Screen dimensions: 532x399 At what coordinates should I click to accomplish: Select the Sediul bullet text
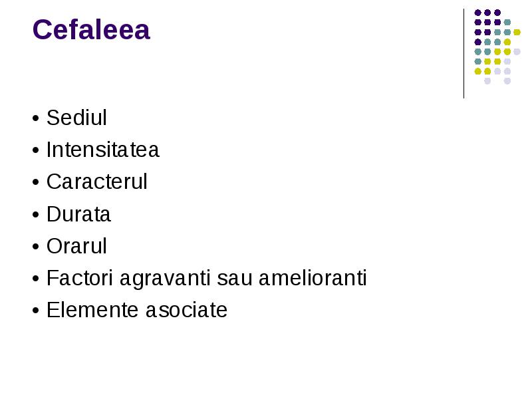pyautogui.click(x=76, y=118)
